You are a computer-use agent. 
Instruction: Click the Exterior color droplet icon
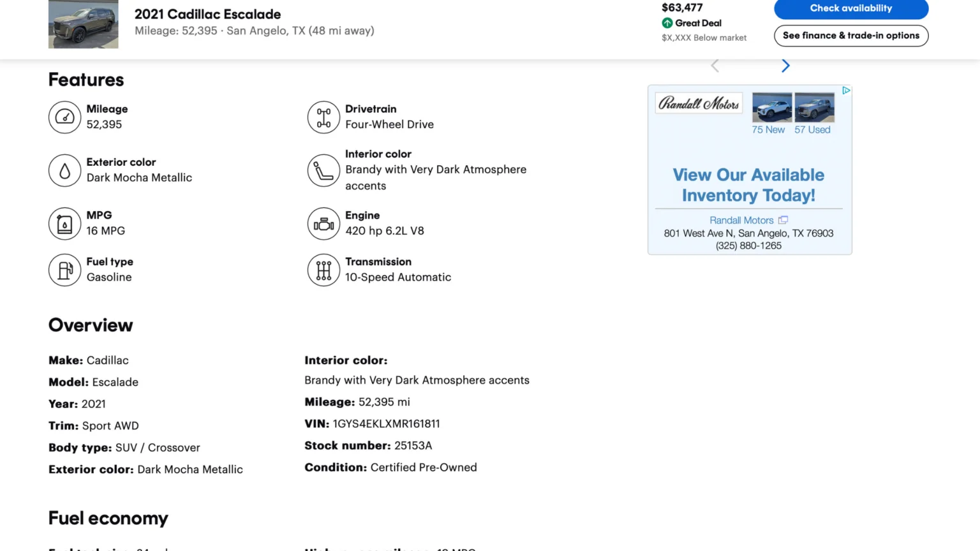64,170
